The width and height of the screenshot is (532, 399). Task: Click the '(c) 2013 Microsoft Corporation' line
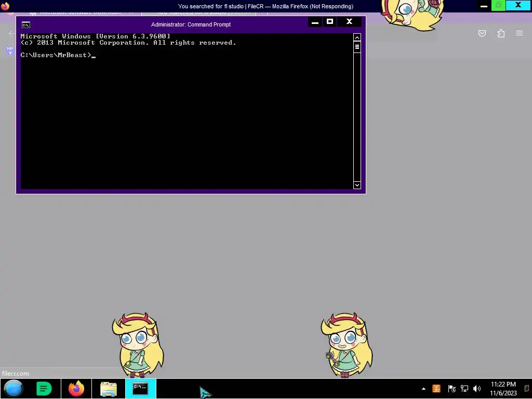pyautogui.click(x=128, y=43)
